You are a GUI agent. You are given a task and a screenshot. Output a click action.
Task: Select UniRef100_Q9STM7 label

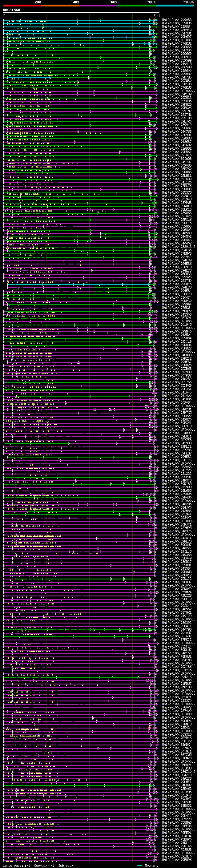click(177, 111)
